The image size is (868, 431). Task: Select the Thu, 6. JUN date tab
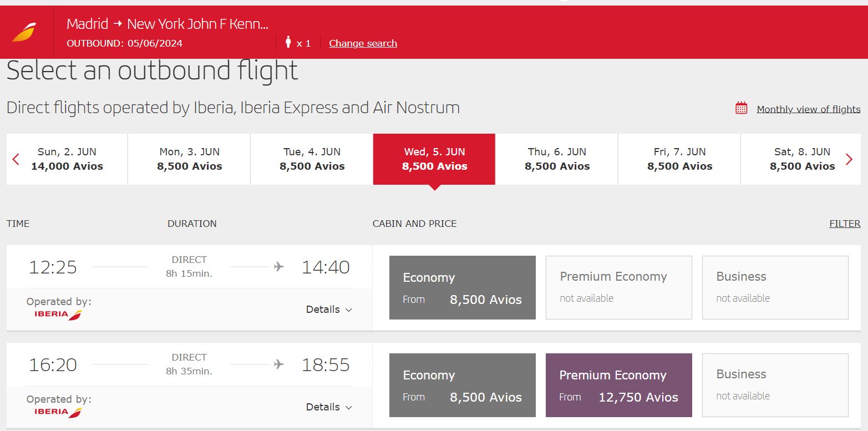(557, 159)
